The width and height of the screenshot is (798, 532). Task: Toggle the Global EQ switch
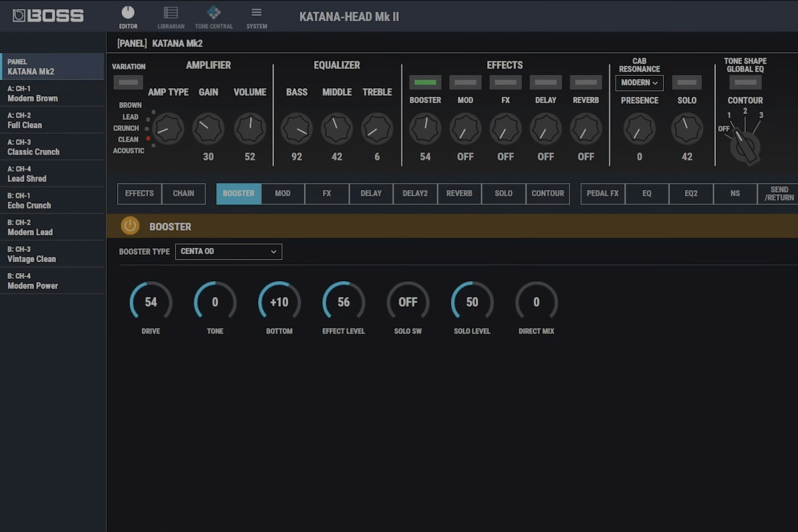click(x=745, y=82)
